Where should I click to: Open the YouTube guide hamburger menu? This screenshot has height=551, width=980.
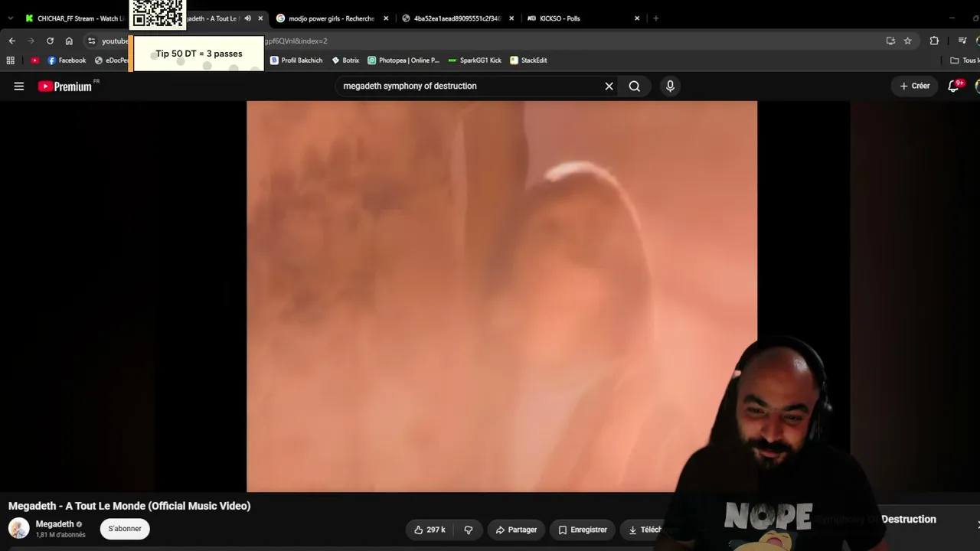pyautogui.click(x=19, y=86)
